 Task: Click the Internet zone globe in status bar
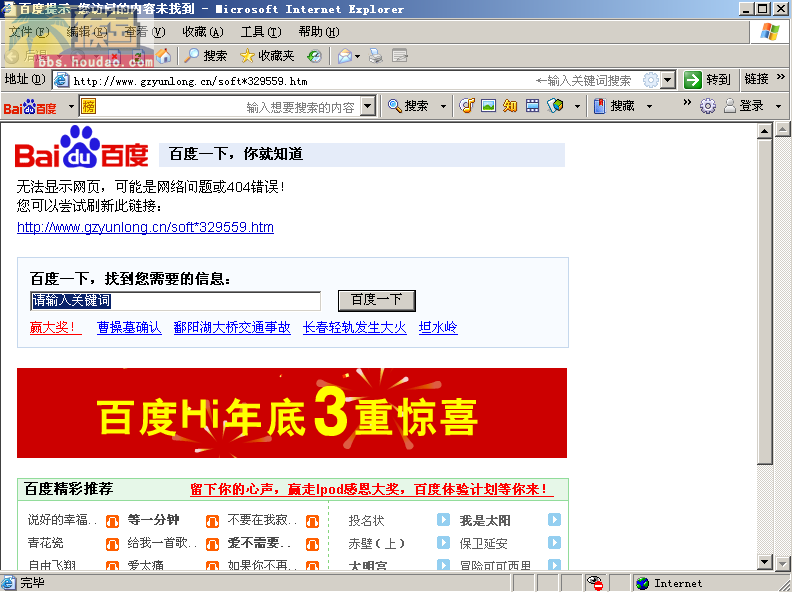[x=642, y=583]
